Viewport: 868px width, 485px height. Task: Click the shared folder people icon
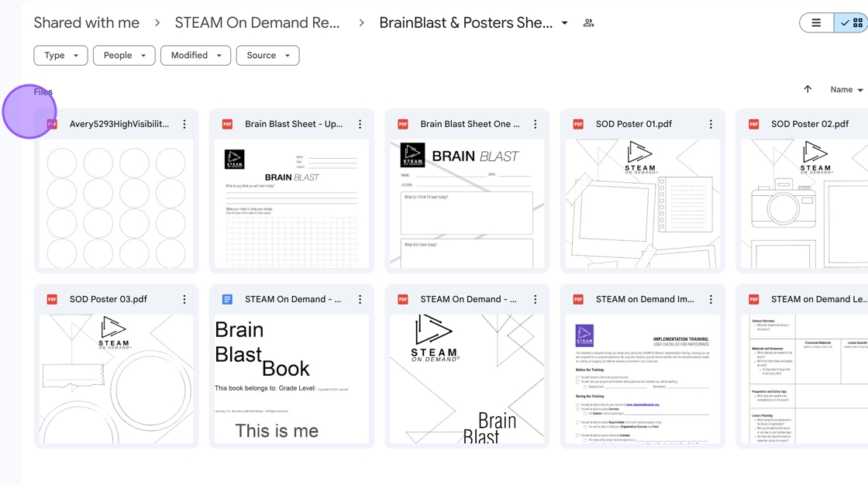[588, 23]
